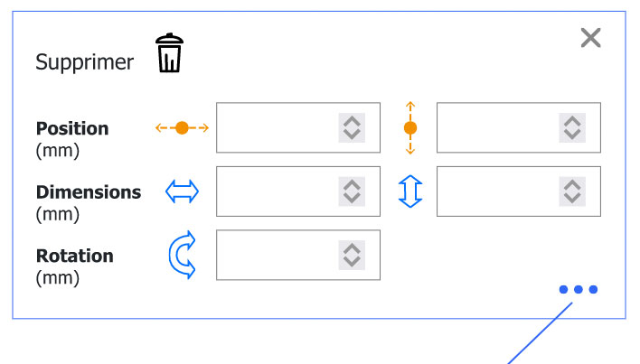Click the orange horizontal position icon
The height and width of the screenshot is (364, 640).
click(x=182, y=128)
